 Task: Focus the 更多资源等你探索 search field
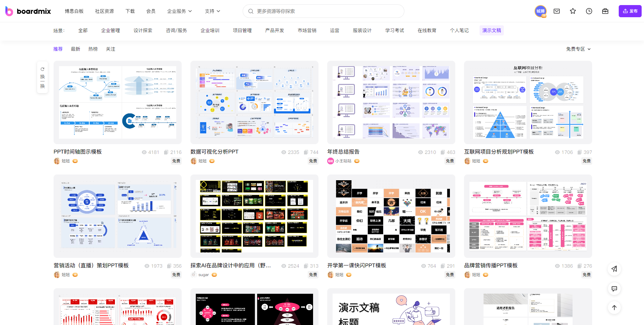[324, 11]
